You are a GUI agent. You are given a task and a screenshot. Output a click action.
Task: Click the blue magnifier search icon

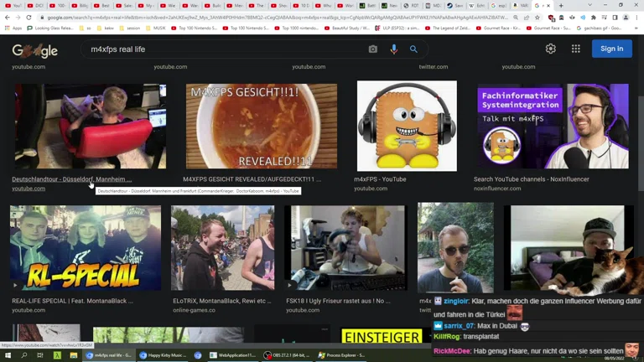click(413, 49)
